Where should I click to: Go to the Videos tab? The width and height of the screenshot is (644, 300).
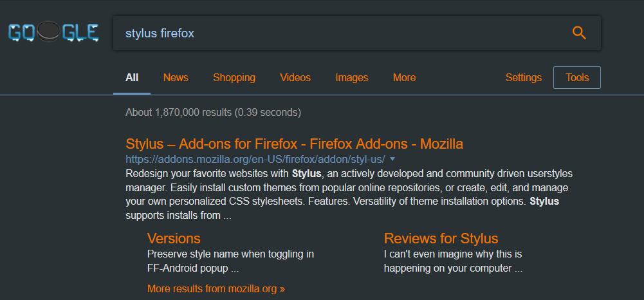295,77
